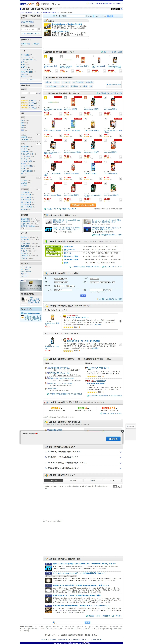Click compare-list icon under ECOHILUX LDA7L-G-E17 ranking item
143x644 pixels.
(x=120, y=71)
